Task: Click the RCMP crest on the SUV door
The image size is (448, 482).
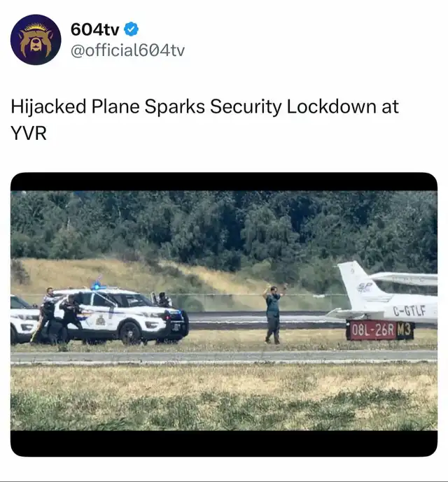Action: coord(100,320)
